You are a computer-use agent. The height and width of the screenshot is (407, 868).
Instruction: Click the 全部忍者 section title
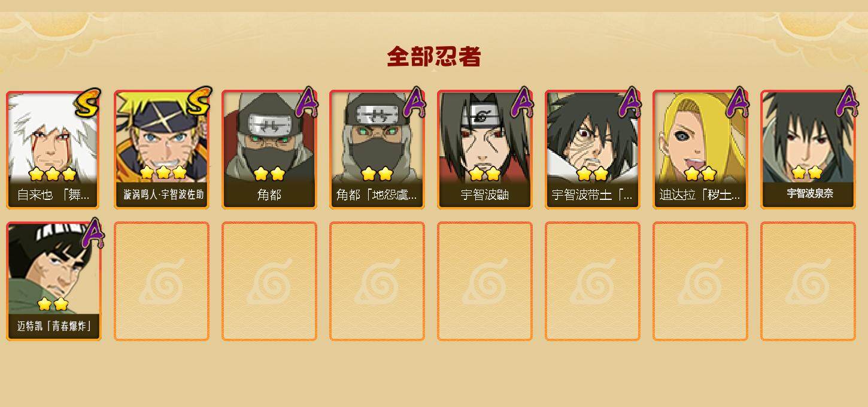click(434, 57)
